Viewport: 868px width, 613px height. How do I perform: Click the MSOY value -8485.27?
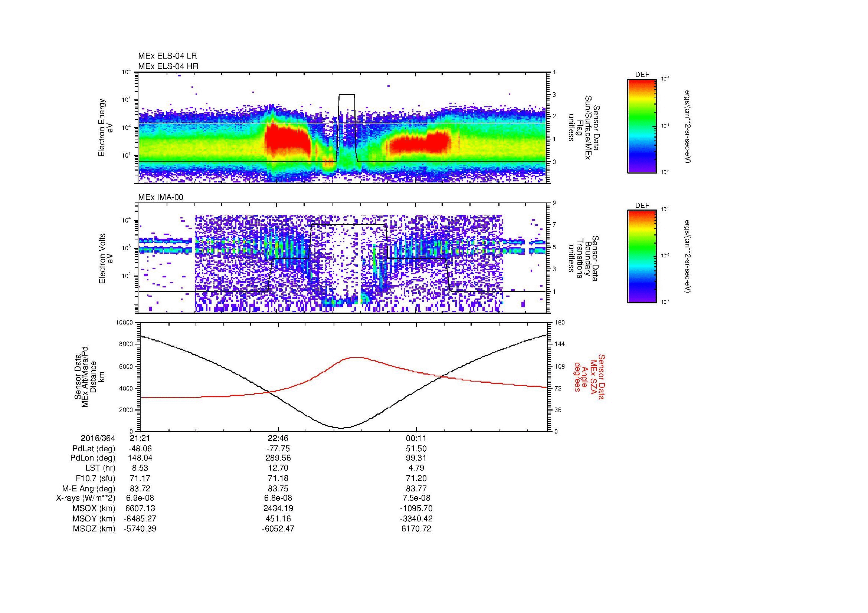(140, 518)
